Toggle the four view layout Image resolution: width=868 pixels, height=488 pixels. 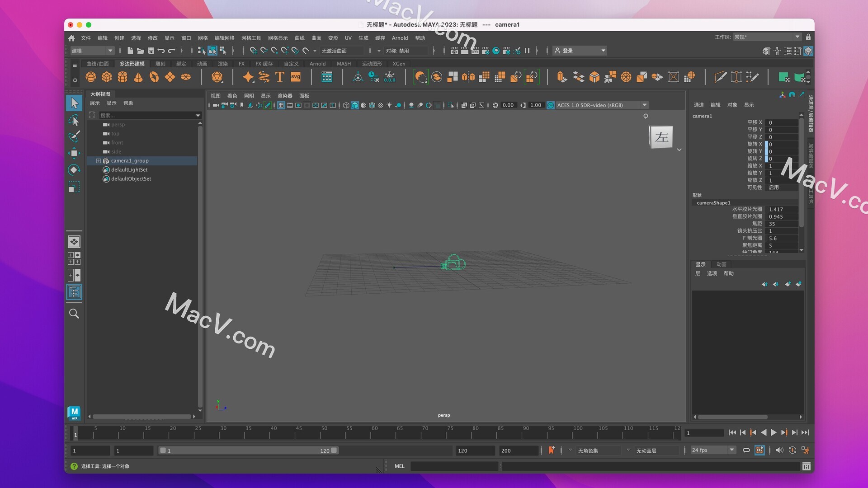[74, 258]
